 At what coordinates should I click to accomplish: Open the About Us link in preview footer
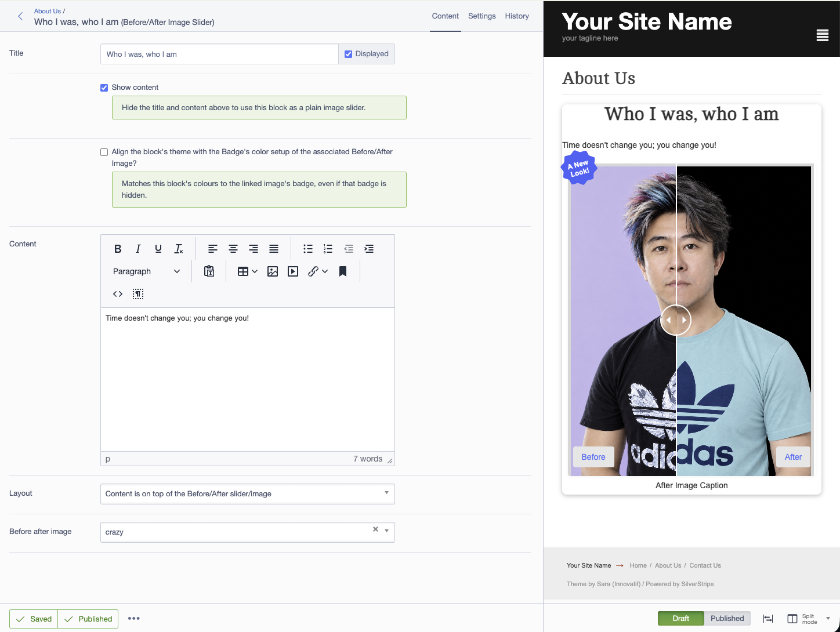coord(668,565)
